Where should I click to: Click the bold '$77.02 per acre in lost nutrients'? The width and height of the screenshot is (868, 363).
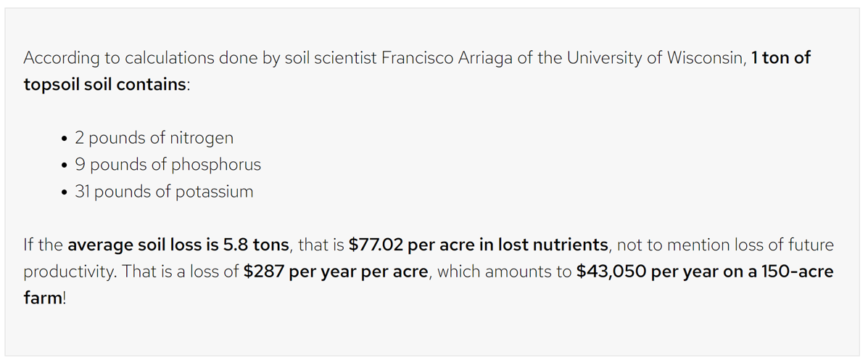pos(478,245)
